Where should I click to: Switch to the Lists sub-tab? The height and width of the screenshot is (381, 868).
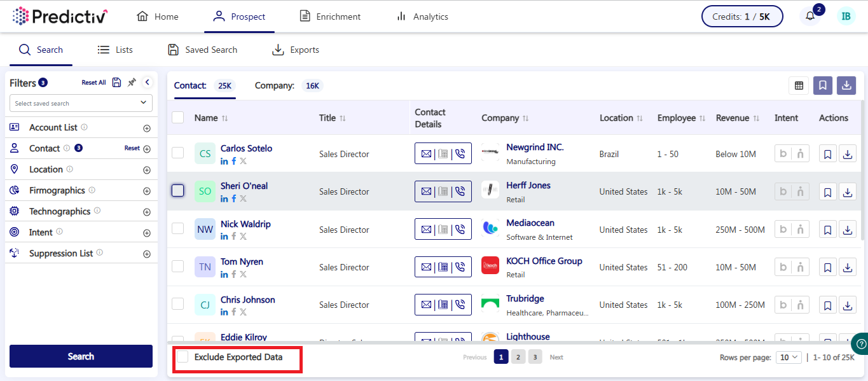click(115, 50)
